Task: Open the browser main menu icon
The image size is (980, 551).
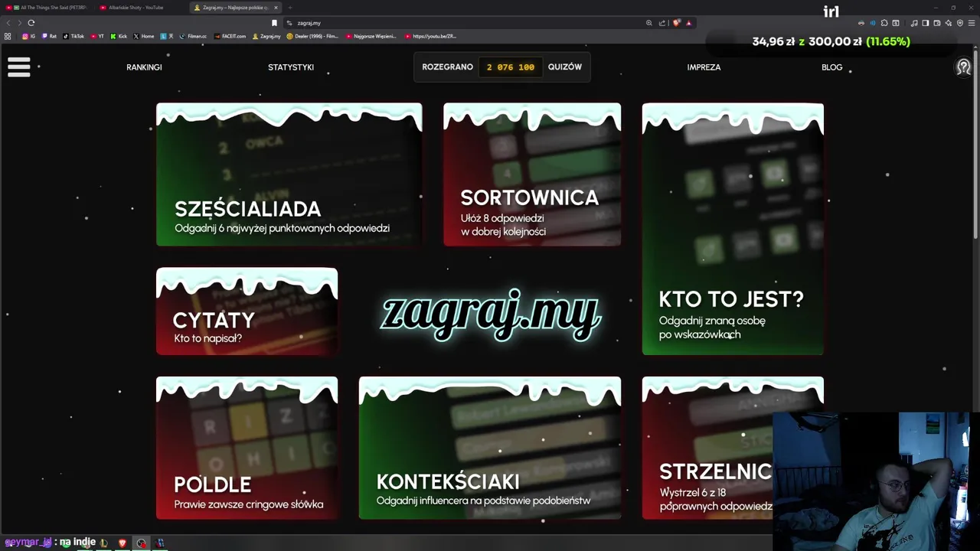Action: point(972,23)
